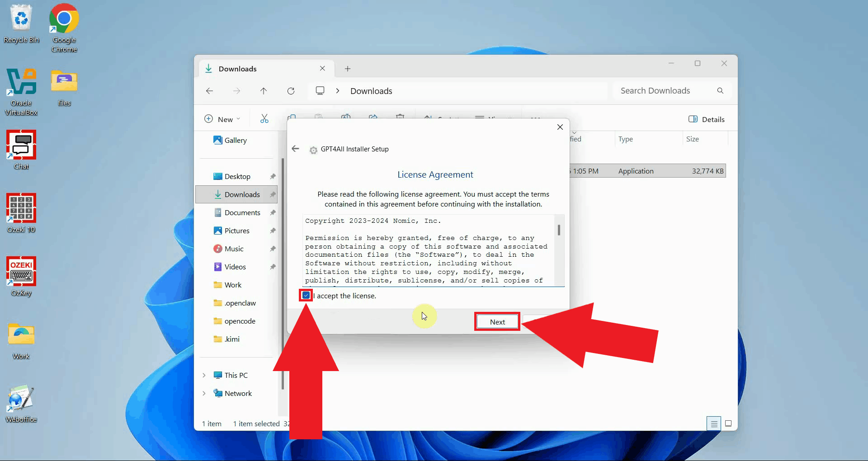Expand Network in the sidebar
Screen dimensions: 868x461
[x=204, y=393]
